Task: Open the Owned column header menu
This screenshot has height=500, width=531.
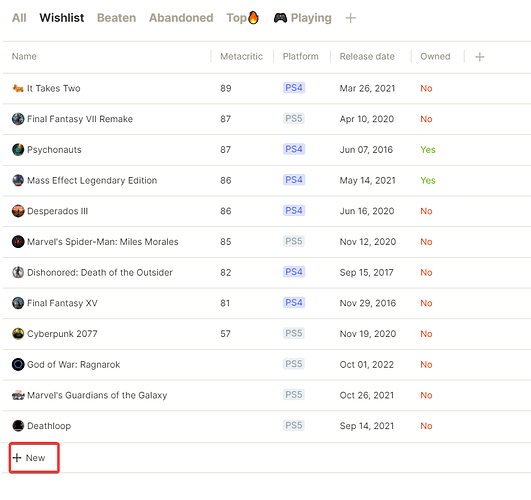Action: [x=435, y=57]
